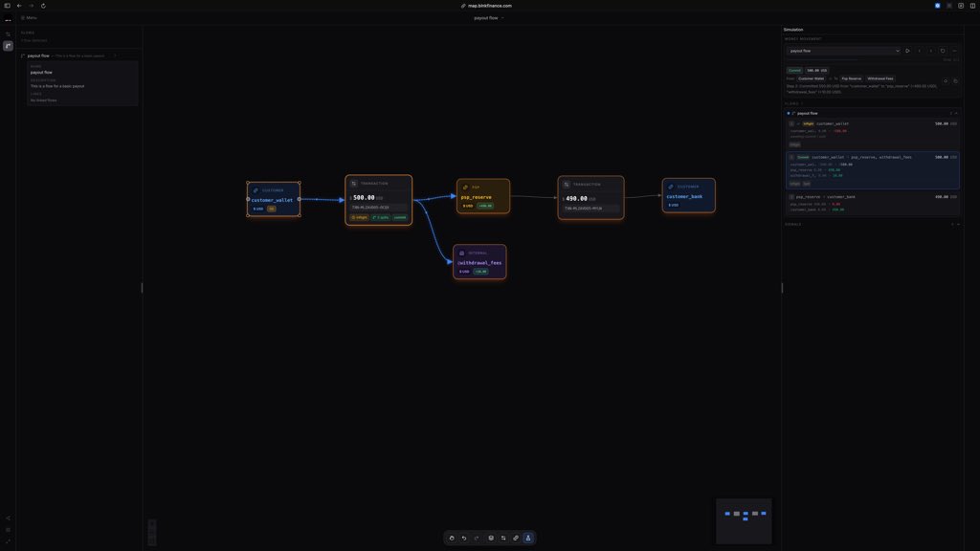Toggle the browser sidebar icon
Screen dimensions: 980x551
point(8,6)
